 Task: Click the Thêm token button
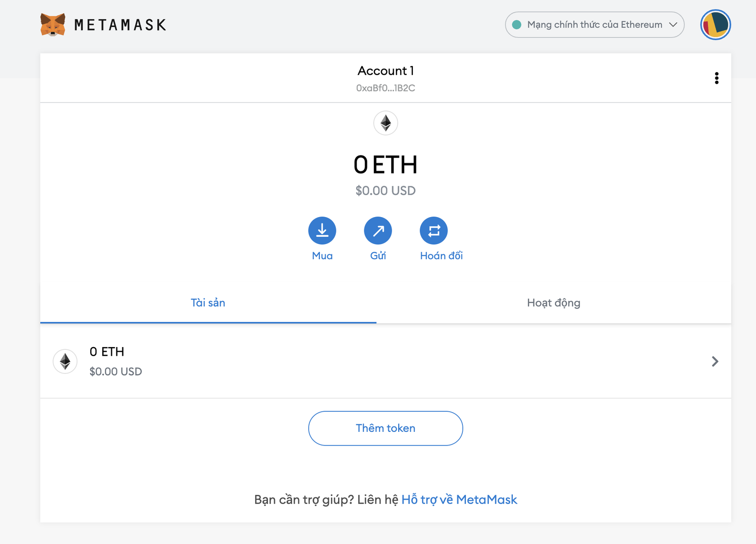pos(385,428)
